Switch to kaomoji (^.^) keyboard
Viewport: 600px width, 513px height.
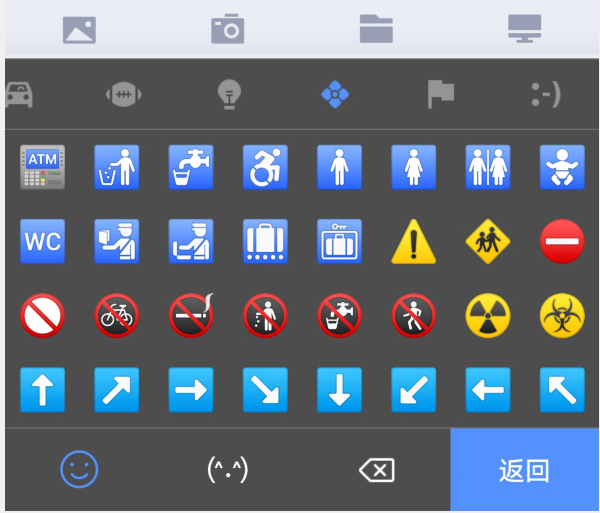227,469
